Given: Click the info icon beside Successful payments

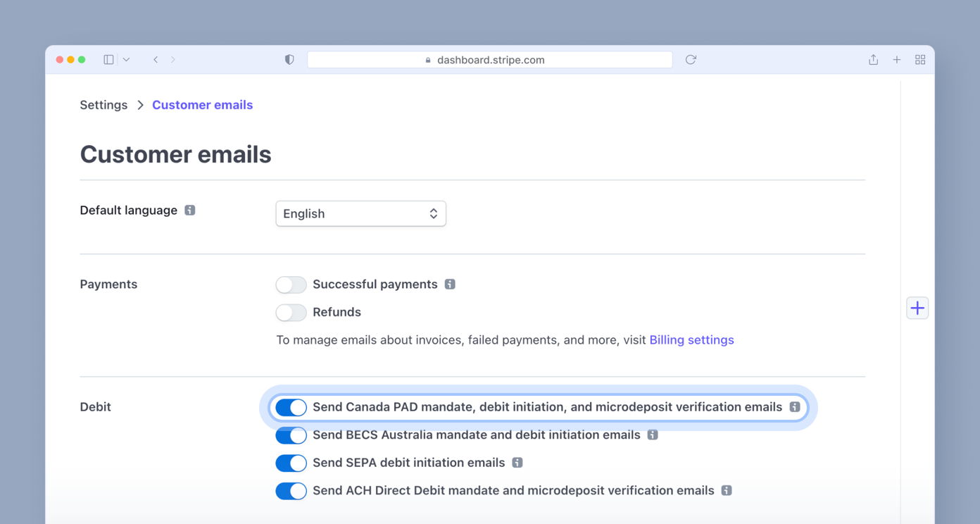Looking at the screenshot, I should tap(450, 284).
